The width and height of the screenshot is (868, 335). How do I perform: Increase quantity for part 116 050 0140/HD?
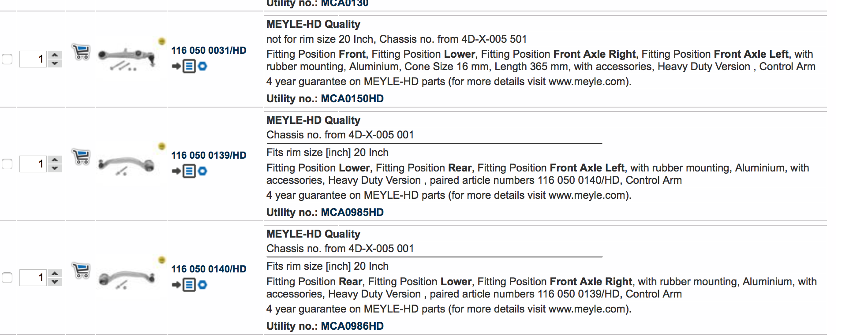coord(55,274)
